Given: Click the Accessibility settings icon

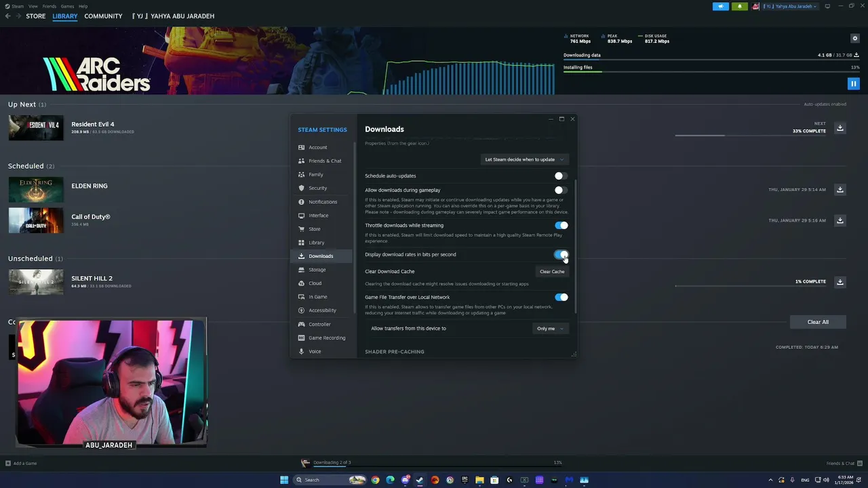Looking at the screenshot, I should tap(301, 310).
